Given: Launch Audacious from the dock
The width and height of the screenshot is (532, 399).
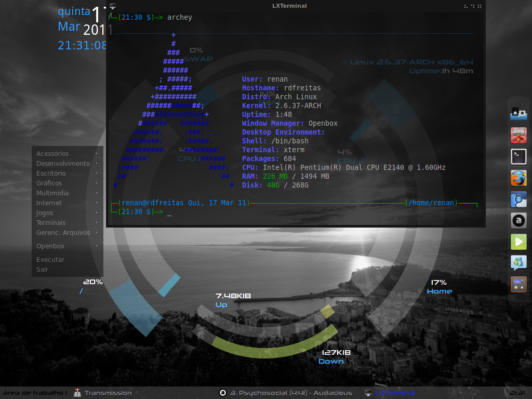Looking at the screenshot, I should 518,220.
